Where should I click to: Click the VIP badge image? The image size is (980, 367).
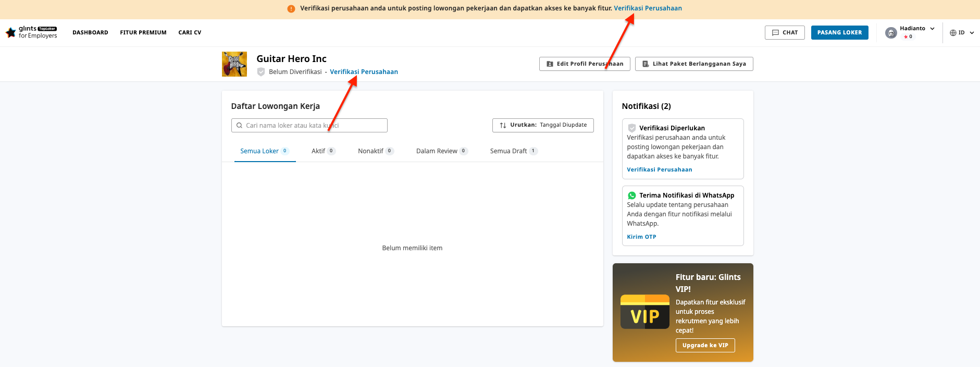tap(645, 312)
